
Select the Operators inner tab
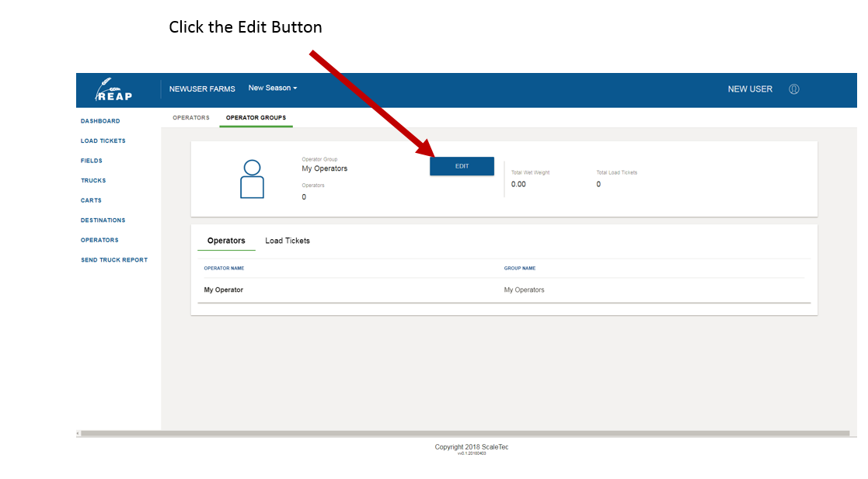[x=226, y=241]
